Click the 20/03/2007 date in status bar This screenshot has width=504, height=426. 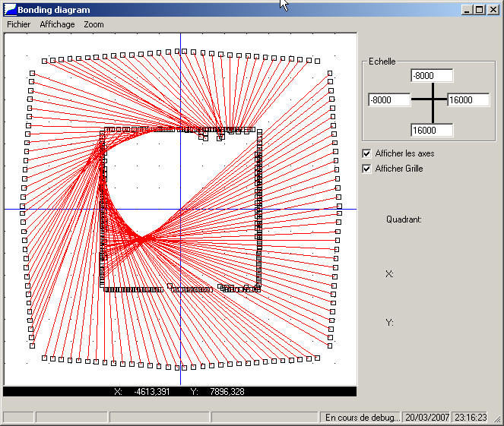coord(426,417)
